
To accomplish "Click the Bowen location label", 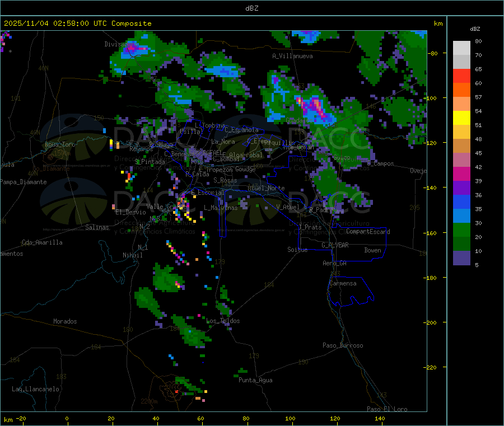I will [x=372, y=250].
